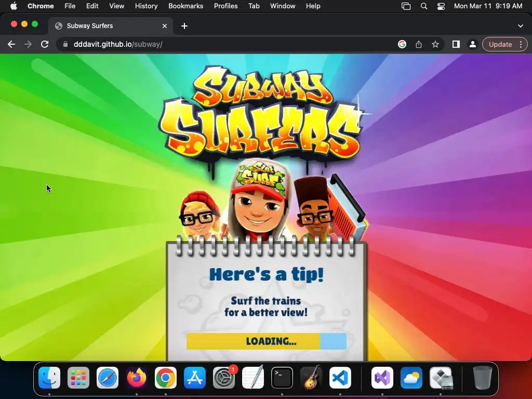Screen dimensions: 532x399
Task: Click the center character with cap
Action: tap(259, 200)
